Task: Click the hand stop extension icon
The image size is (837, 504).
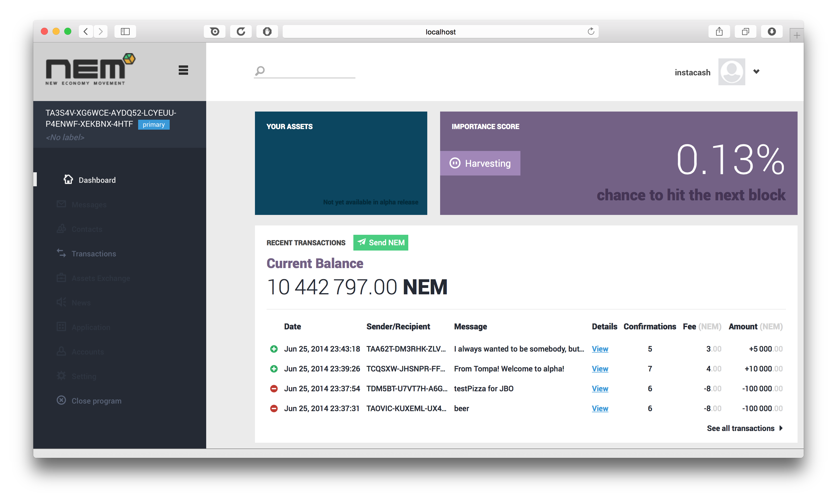Action: click(267, 32)
